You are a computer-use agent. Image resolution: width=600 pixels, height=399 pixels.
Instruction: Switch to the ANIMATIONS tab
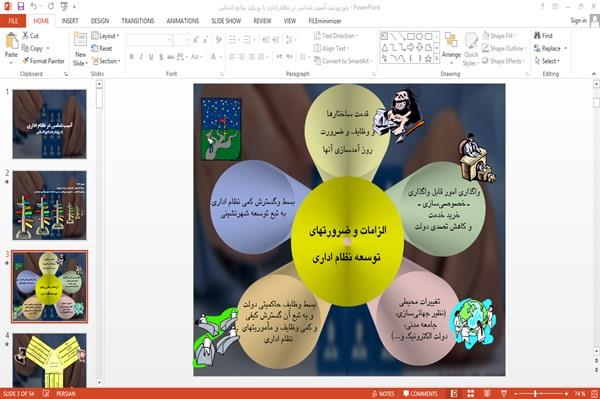[183, 21]
